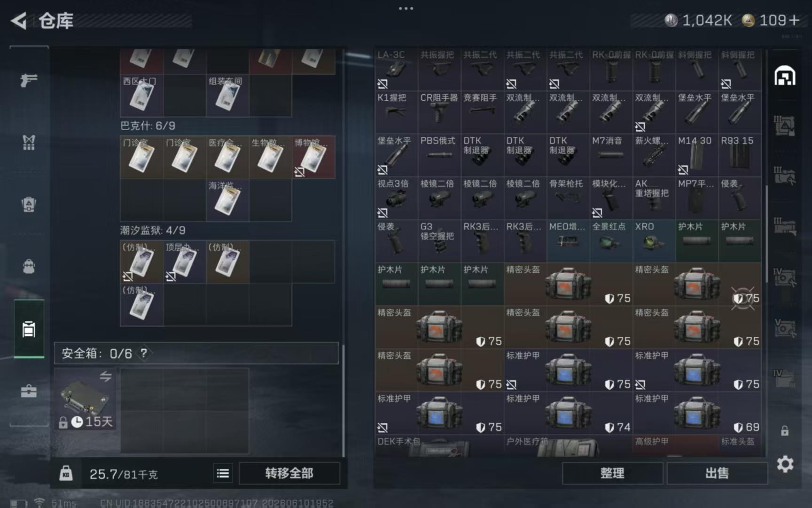Select the 标准护甲 with durability 74
Viewport: 812px width, 508px height.
(568, 413)
